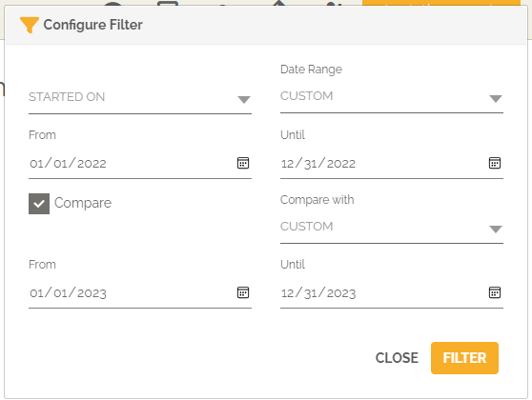The width and height of the screenshot is (532, 400).
Task: Click the orange funnel icon in header
Action: click(30, 25)
